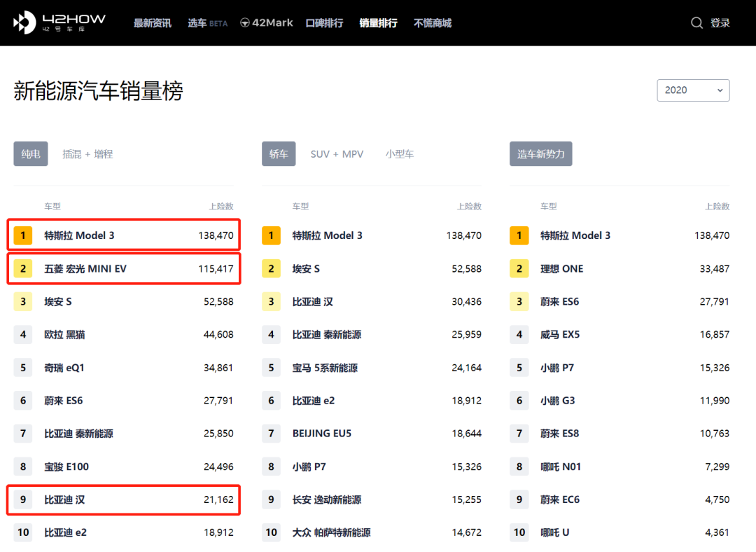This screenshot has height=552, width=756.
Task: Click the value 14,672
Action: [x=466, y=532]
